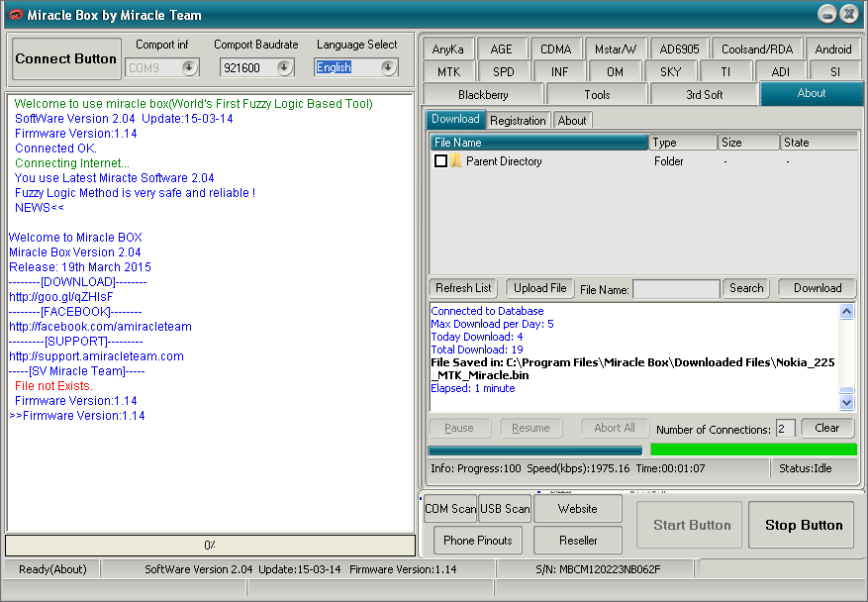Clear the download log
Image resolution: width=868 pixels, height=602 pixels.
coord(827,428)
